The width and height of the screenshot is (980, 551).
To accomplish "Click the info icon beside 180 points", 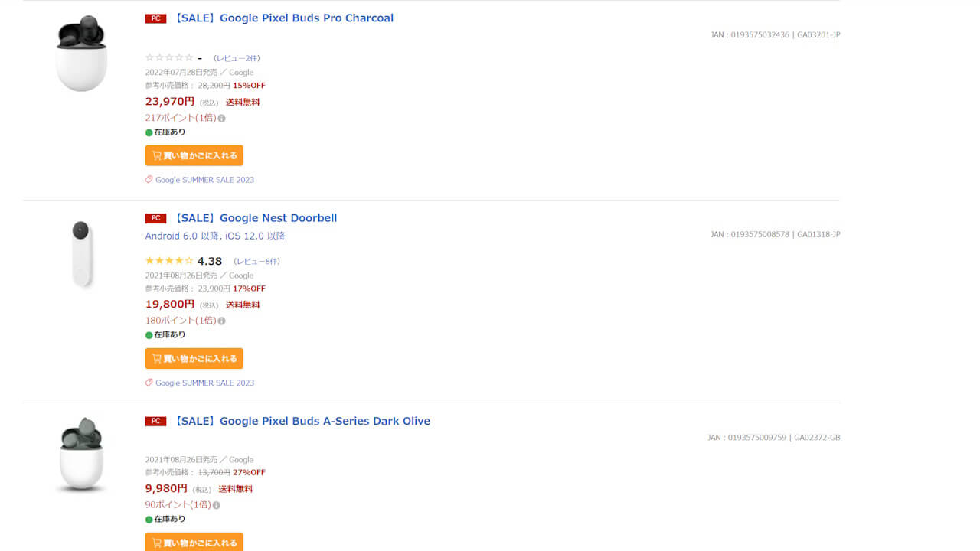I will coord(222,321).
